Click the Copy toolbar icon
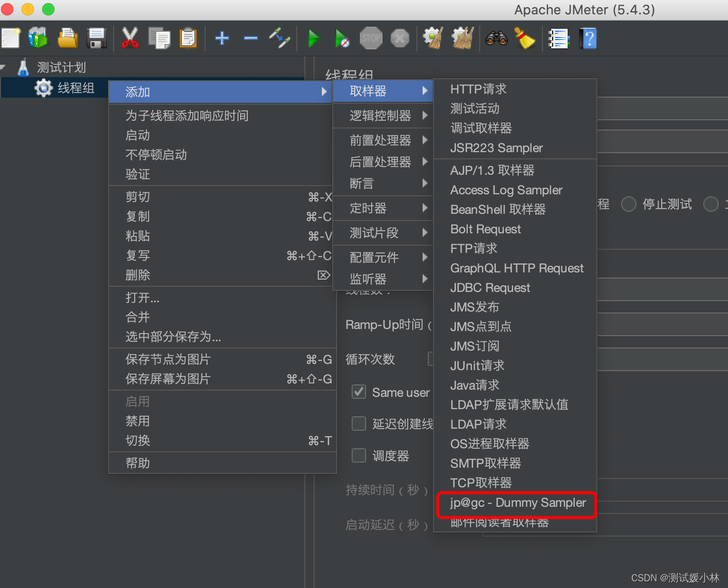Image resolution: width=728 pixels, height=588 pixels. pos(159,39)
